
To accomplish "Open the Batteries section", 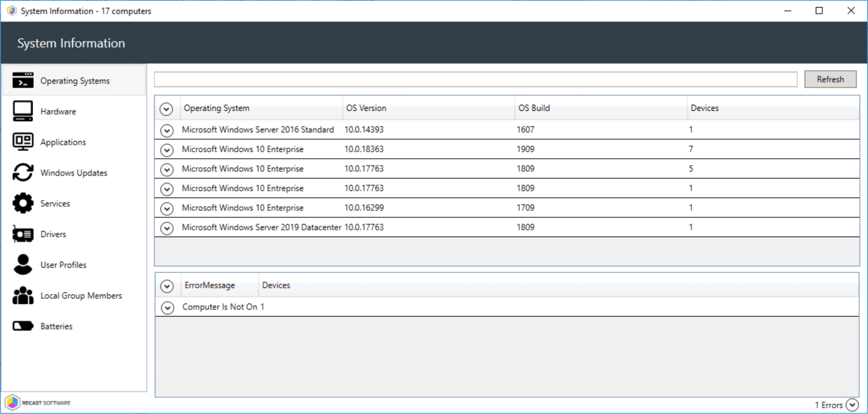I will coord(74,326).
